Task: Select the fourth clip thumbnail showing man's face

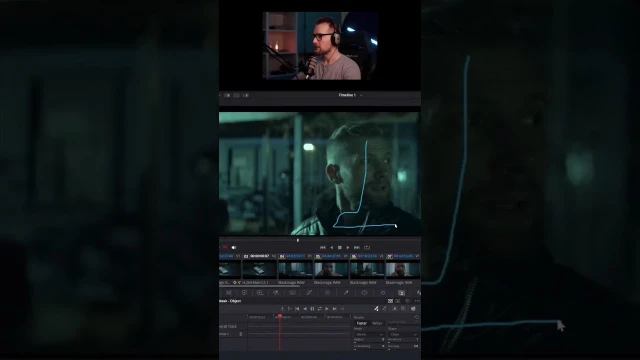Action: point(331,270)
